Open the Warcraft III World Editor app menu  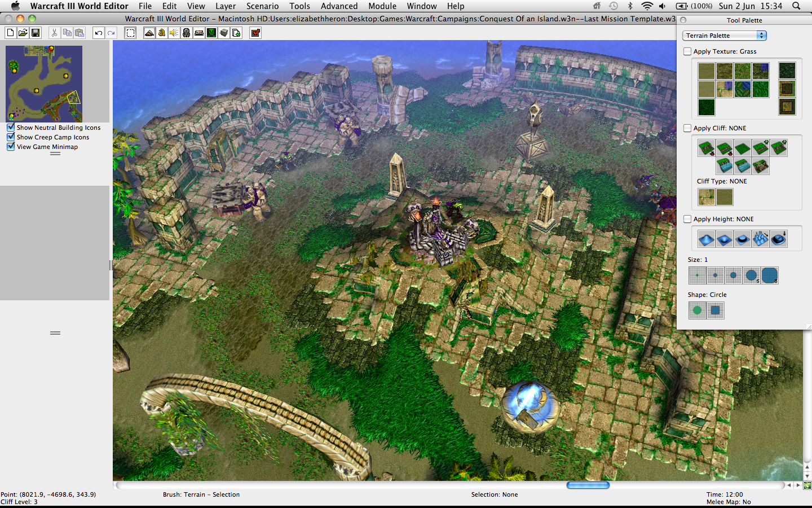(x=80, y=6)
